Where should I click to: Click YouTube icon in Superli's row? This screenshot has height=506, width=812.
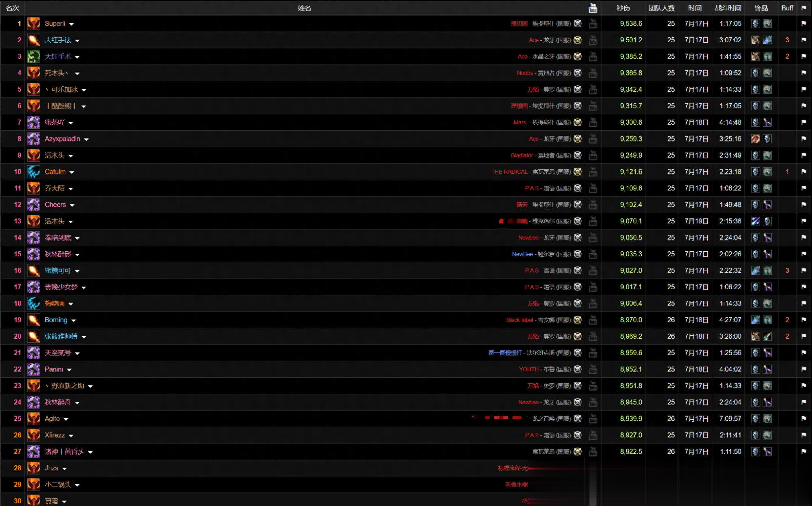point(593,24)
